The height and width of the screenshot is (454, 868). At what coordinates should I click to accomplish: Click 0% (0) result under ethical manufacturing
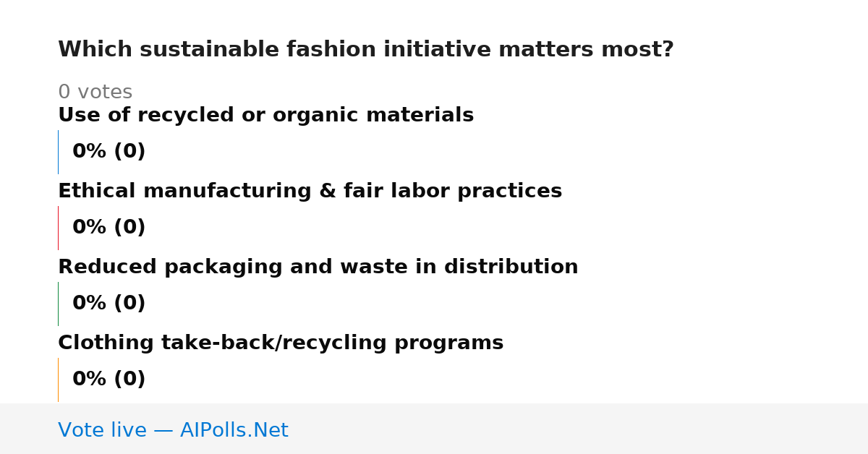109,228
